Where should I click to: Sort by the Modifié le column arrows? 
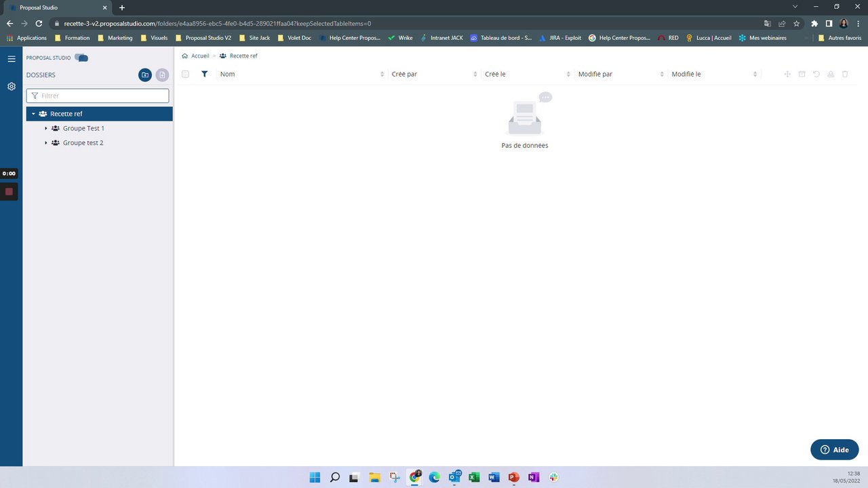(755, 74)
